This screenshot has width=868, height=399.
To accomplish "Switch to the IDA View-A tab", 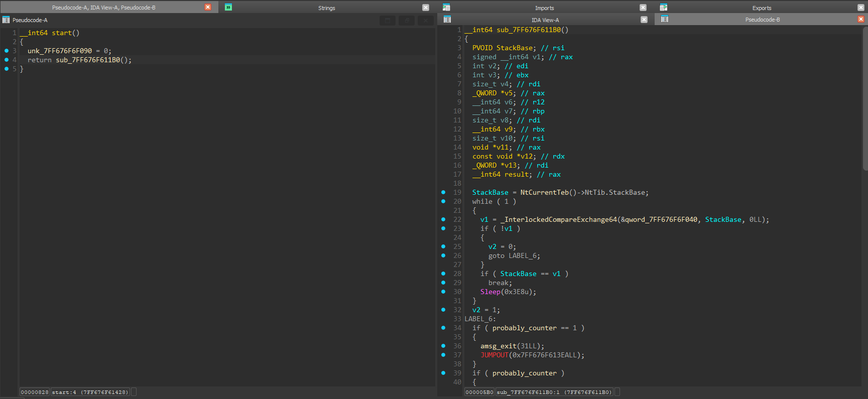I will point(545,20).
